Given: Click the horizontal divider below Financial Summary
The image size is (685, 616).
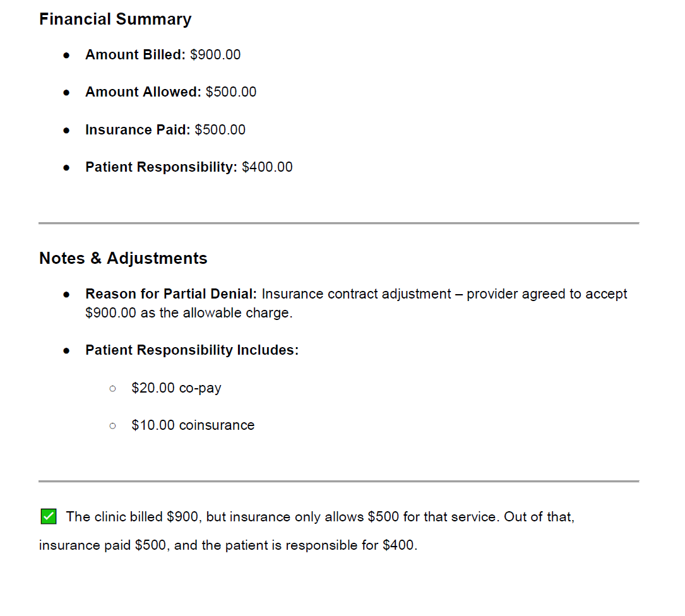Looking at the screenshot, I should (x=338, y=223).
